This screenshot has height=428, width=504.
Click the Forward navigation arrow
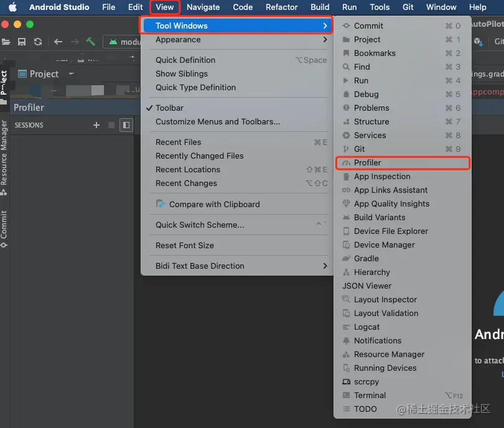(x=75, y=42)
